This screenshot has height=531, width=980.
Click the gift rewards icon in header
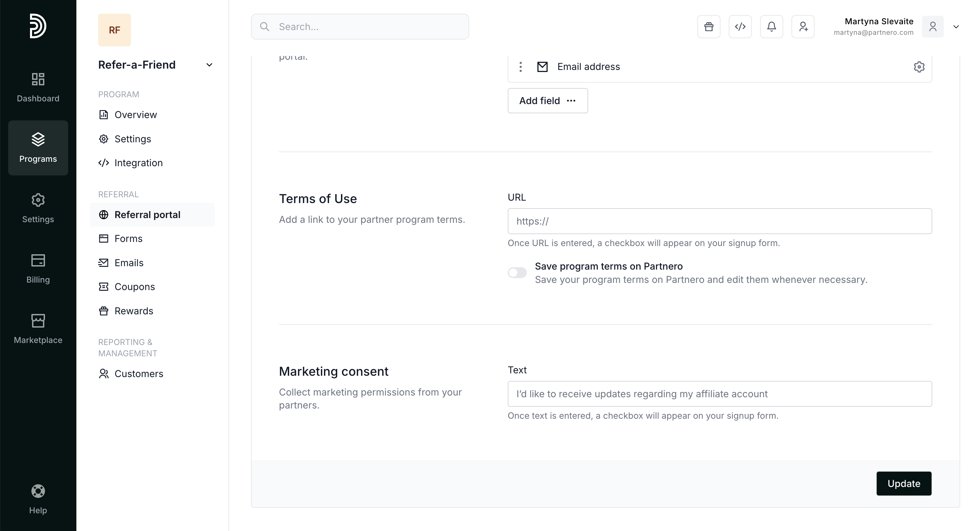(708, 27)
